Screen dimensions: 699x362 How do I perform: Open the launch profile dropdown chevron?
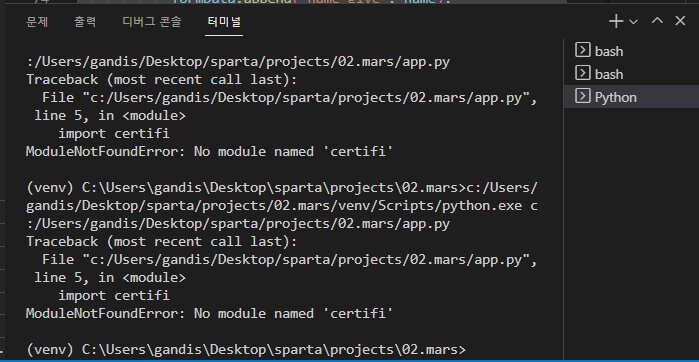point(633,21)
